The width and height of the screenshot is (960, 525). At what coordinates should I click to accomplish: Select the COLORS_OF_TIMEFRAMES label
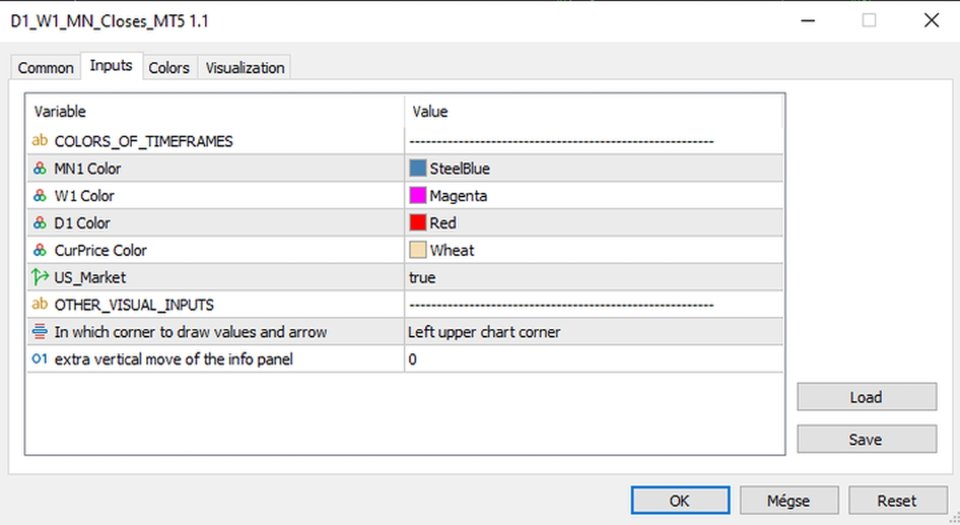(x=144, y=141)
